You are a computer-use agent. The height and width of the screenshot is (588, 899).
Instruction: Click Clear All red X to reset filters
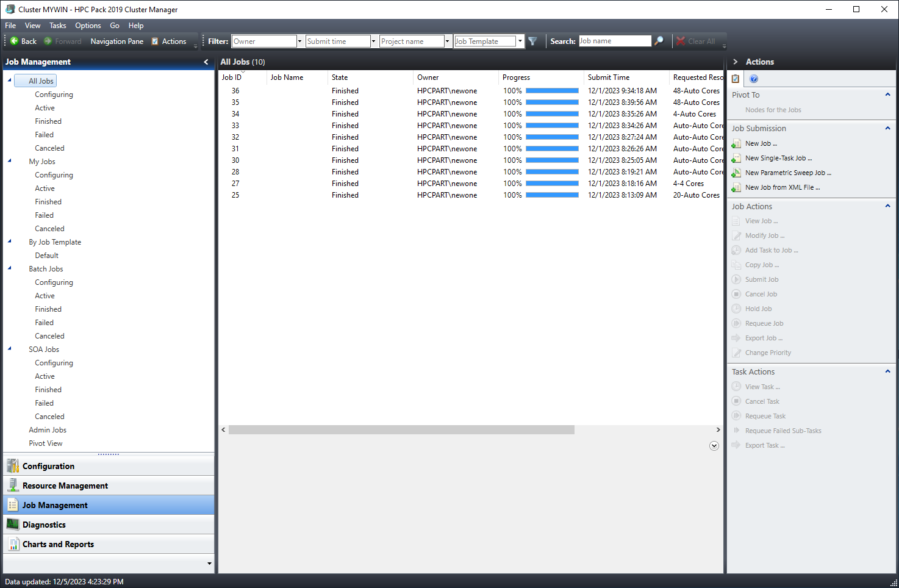point(681,41)
